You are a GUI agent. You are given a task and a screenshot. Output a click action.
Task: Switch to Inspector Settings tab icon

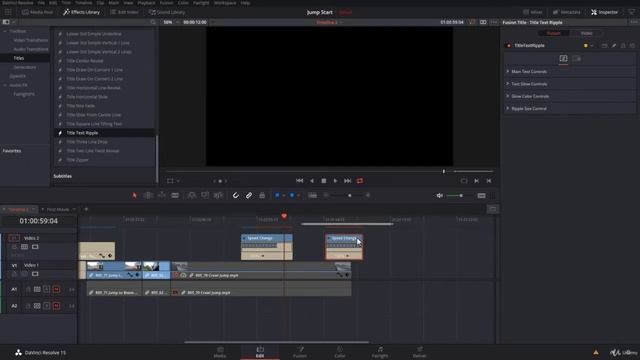click(x=576, y=59)
